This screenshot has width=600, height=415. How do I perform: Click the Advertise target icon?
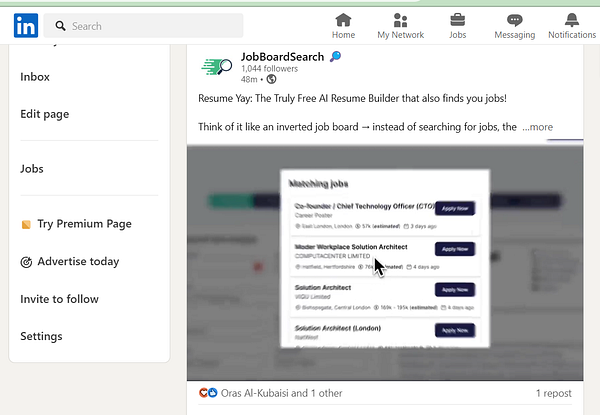tap(26, 262)
